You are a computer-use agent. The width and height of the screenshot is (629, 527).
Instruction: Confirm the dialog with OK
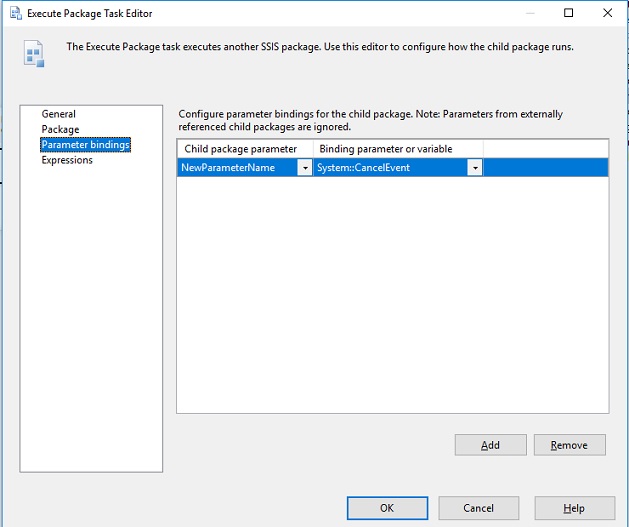[387, 508]
